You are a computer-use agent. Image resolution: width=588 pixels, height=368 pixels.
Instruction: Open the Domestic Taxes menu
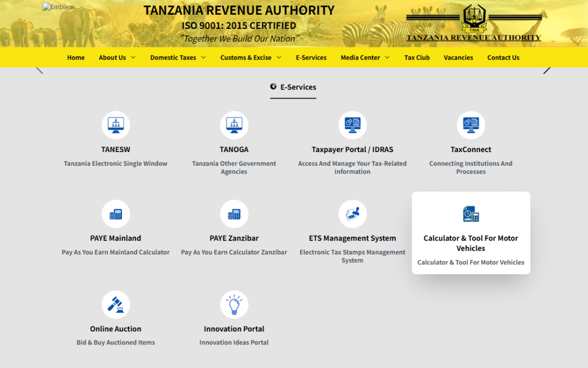coord(173,57)
